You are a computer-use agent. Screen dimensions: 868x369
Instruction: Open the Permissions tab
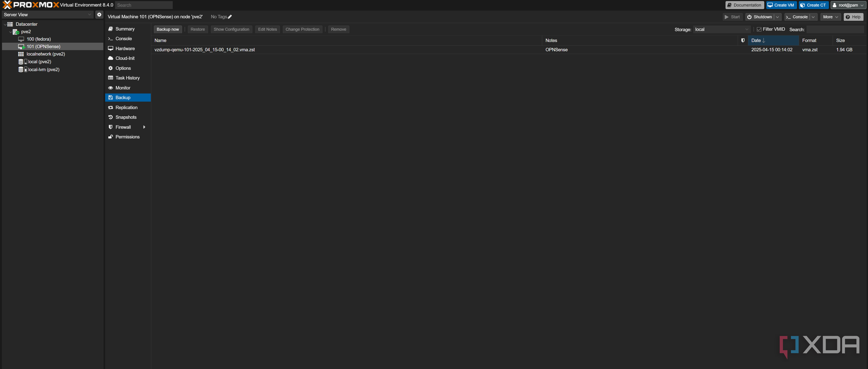[128, 137]
